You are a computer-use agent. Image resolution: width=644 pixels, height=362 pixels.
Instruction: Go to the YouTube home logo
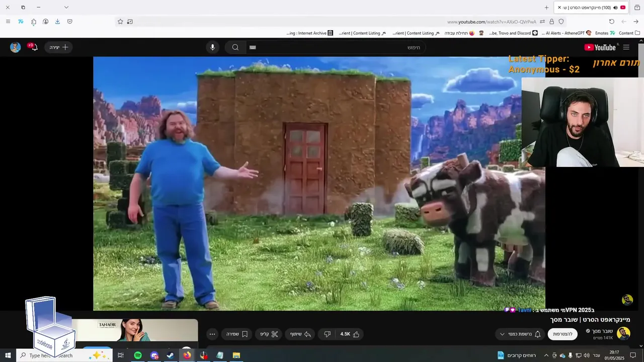(x=600, y=47)
